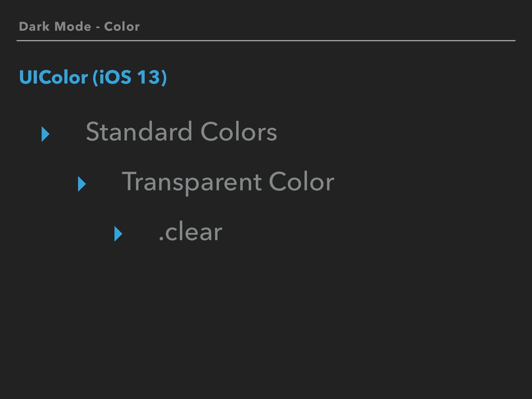
Task: Select the Transparent Color bullet text
Action: click(228, 183)
